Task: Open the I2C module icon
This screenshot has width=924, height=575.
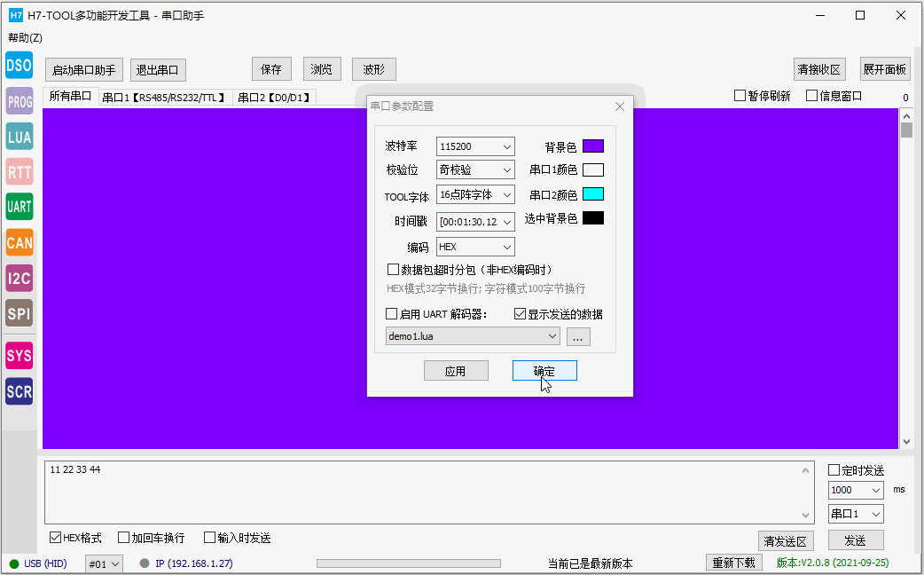Action: [x=20, y=278]
